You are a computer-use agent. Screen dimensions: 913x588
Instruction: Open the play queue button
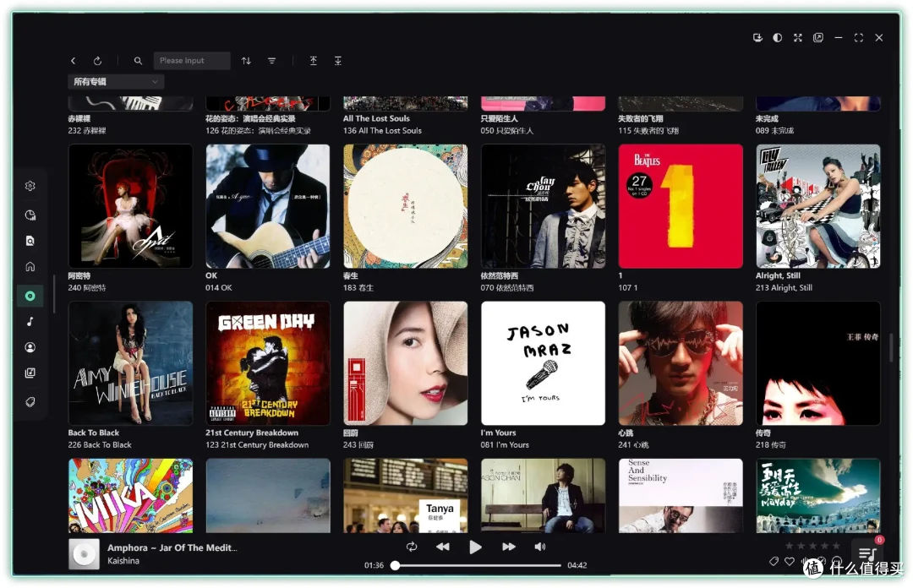(867, 553)
